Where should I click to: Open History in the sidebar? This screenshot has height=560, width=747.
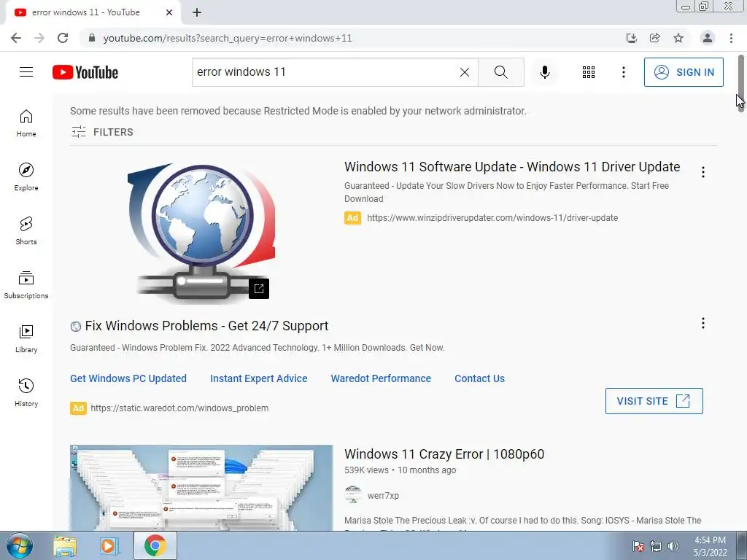[26, 392]
